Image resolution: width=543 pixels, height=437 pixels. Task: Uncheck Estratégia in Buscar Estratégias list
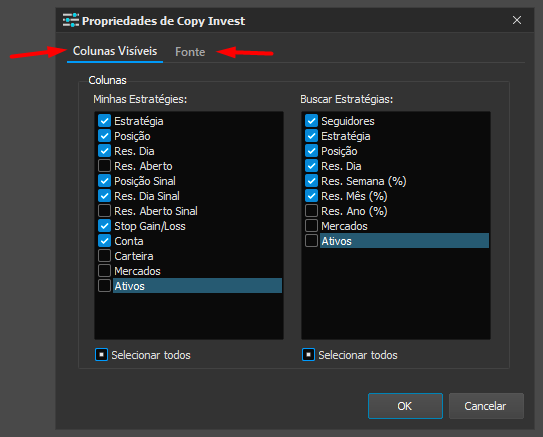click(x=311, y=136)
